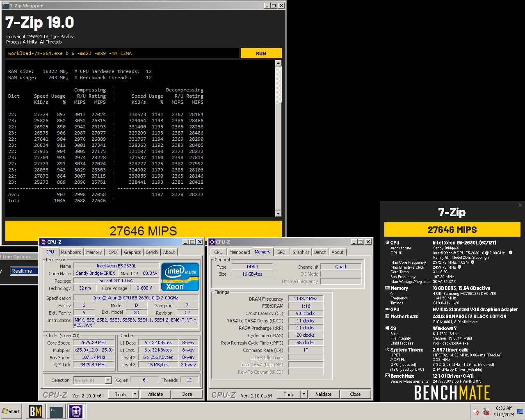Click the Memory section icon in BenchMate panel

click(x=387, y=288)
